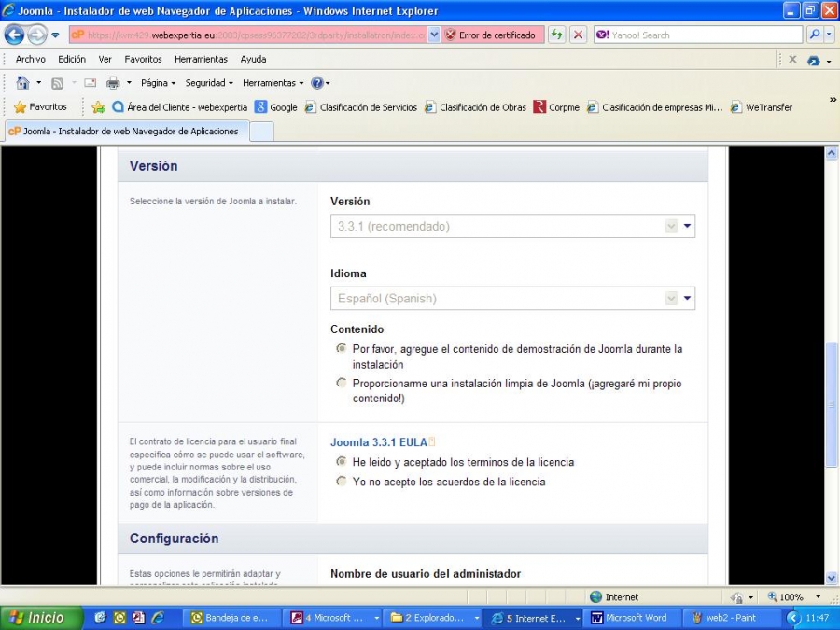The height and width of the screenshot is (630, 840).
Task: Stop loading with the red X icon
Action: tap(578, 35)
